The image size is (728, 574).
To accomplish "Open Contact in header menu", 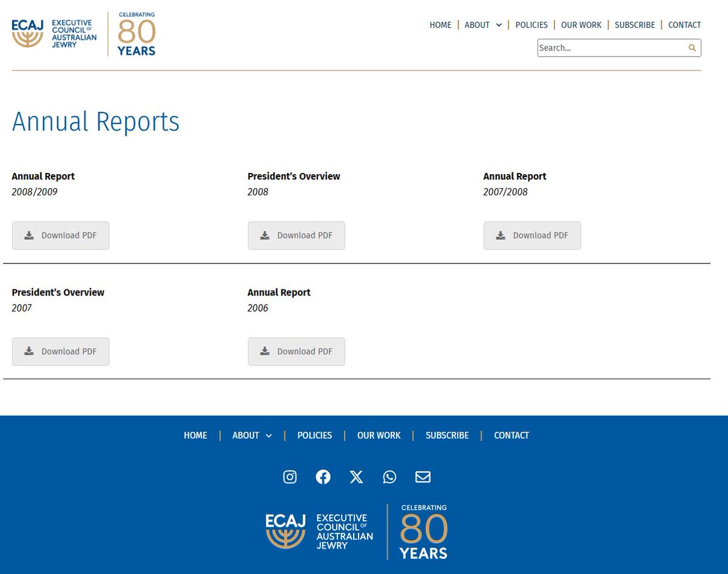I will [684, 25].
